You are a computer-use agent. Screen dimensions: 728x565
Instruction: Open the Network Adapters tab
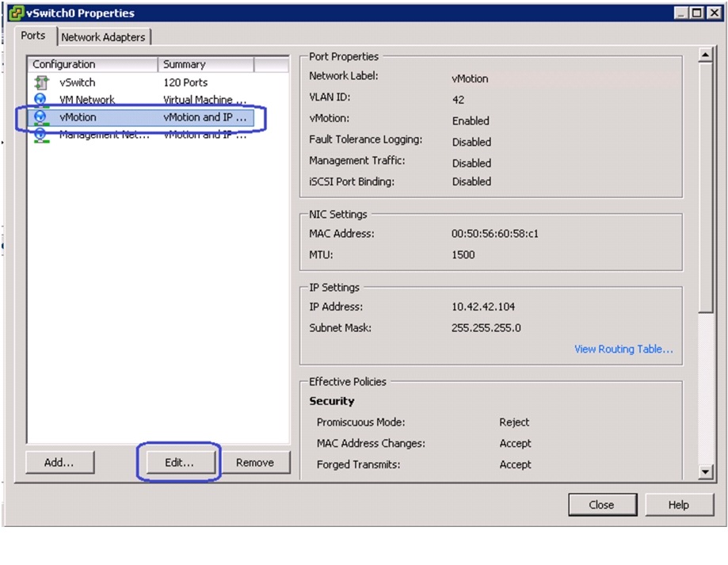pyautogui.click(x=103, y=37)
